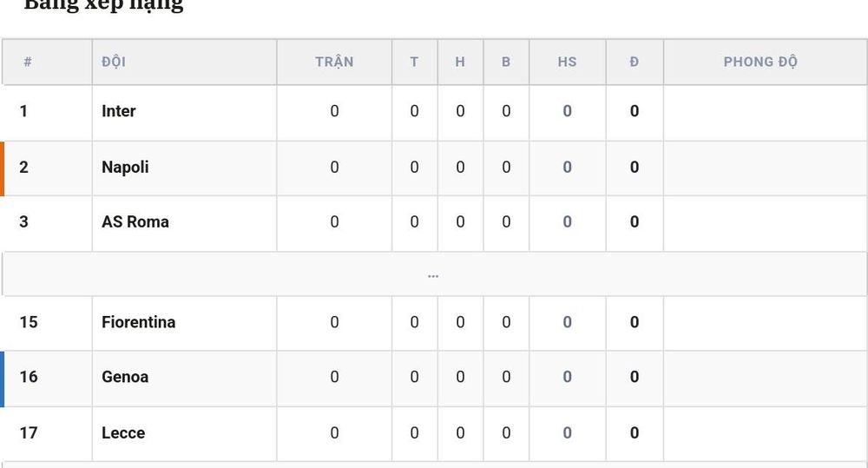The image size is (868, 468).
Task: Click Genoa's rank number 16
Action: pyautogui.click(x=29, y=377)
